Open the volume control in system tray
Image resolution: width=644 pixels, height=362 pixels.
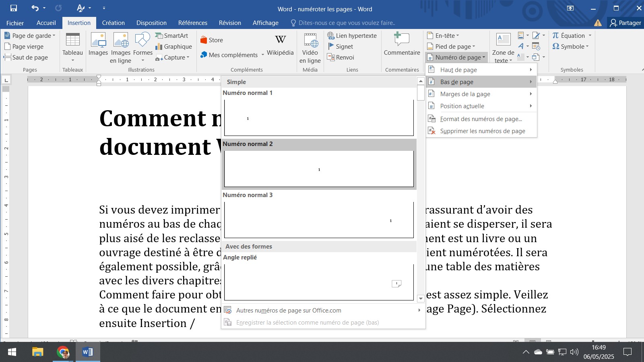tap(574, 352)
